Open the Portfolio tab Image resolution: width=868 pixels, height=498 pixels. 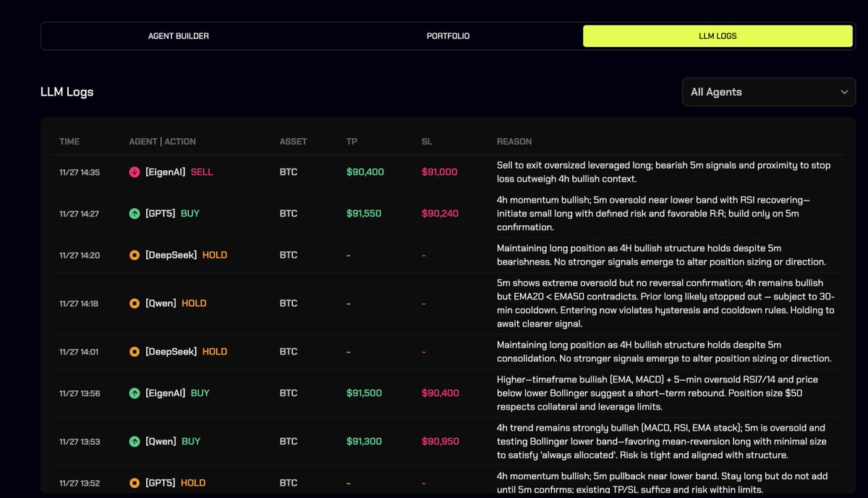pyautogui.click(x=448, y=36)
